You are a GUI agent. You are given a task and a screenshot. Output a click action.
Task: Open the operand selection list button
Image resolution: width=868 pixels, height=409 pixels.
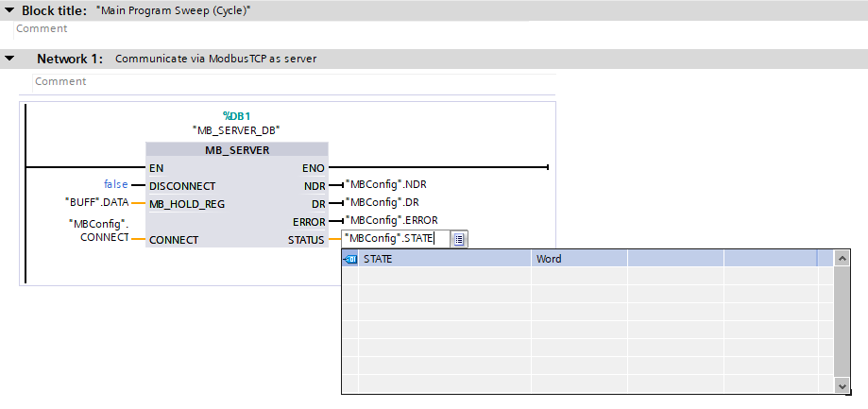click(459, 239)
